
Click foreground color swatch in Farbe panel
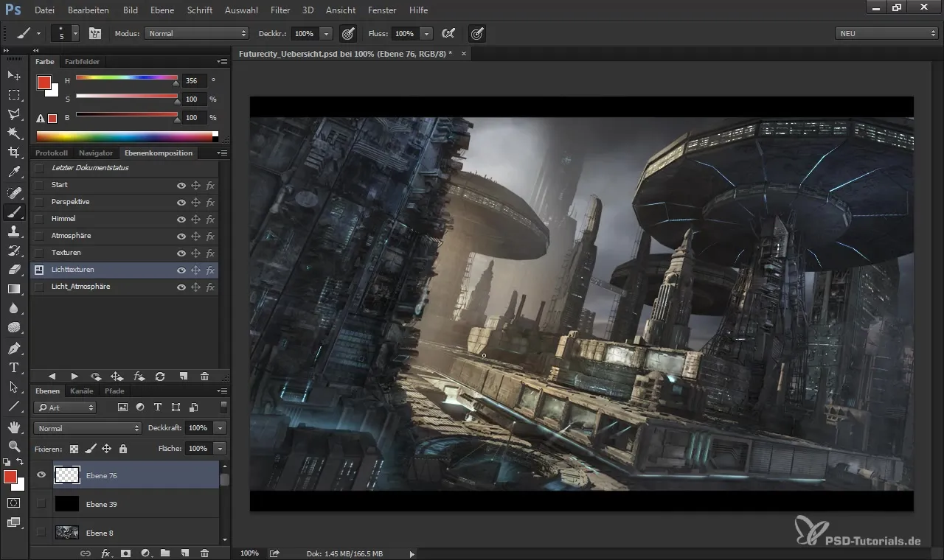tap(44, 82)
